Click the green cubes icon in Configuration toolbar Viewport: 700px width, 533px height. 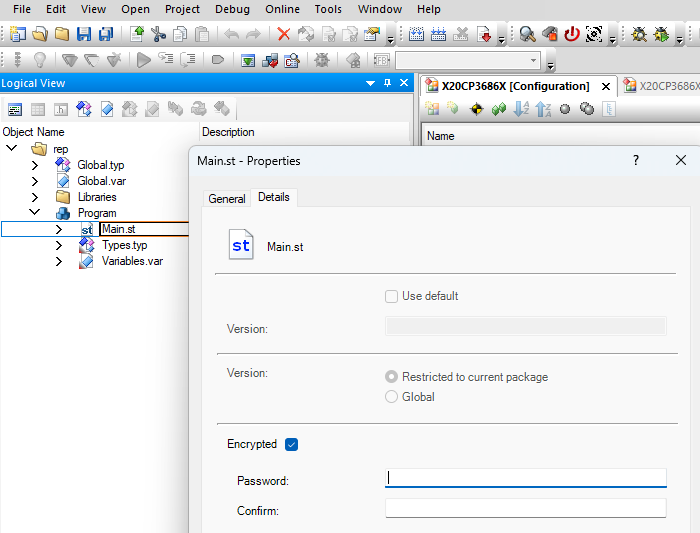499,109
